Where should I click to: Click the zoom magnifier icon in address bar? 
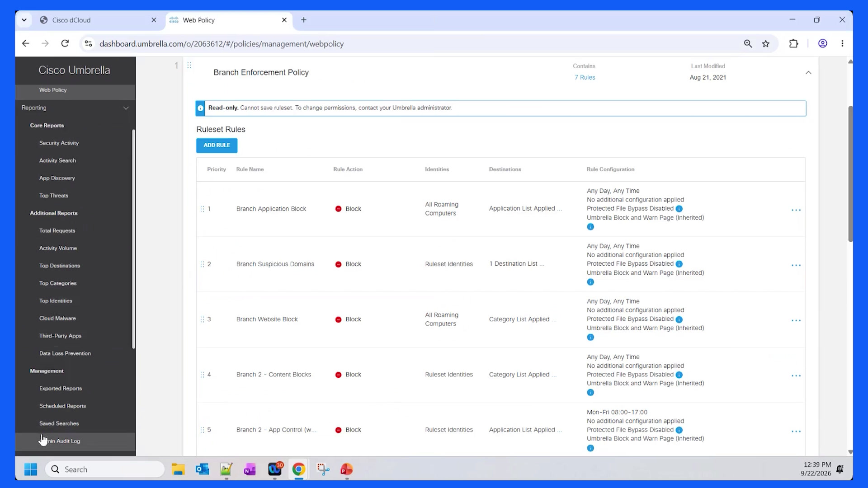[748, 43]
